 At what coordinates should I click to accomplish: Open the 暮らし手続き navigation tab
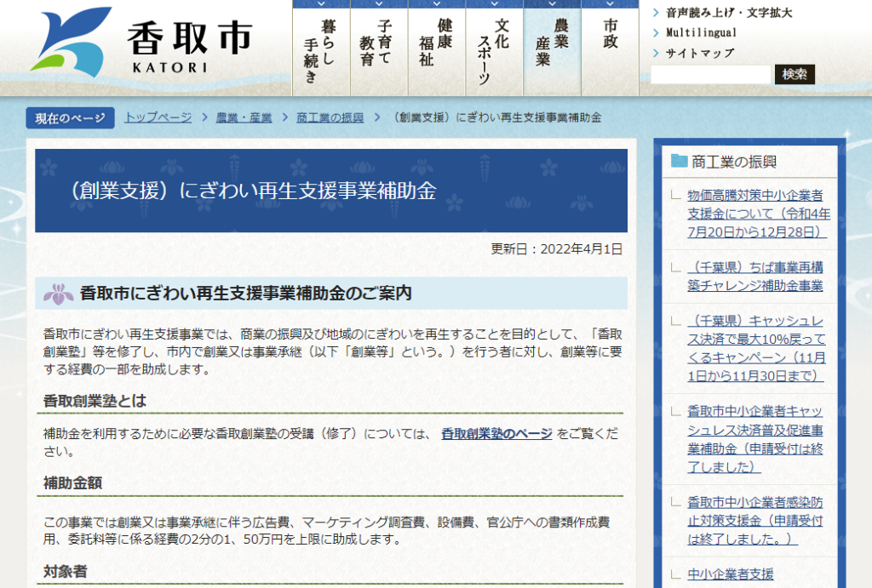pyautogui.click(x=321, y=49)
